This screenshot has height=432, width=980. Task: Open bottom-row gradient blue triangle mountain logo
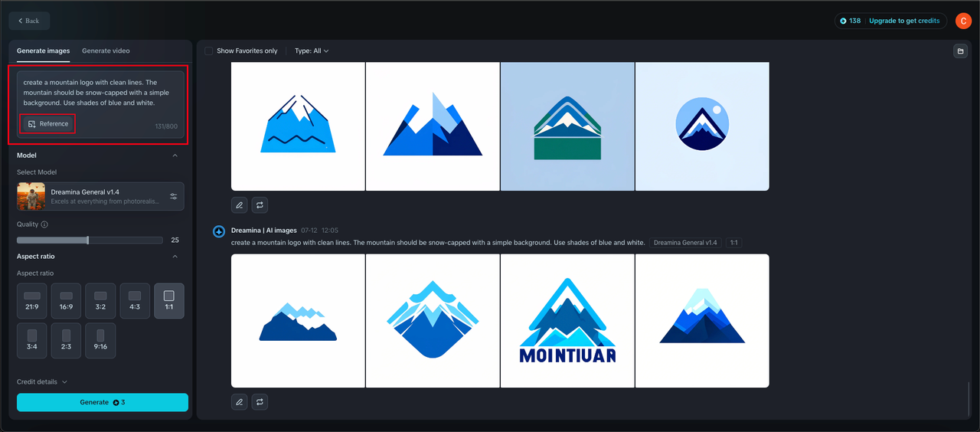pyautogui.click(x=702, y=321)
